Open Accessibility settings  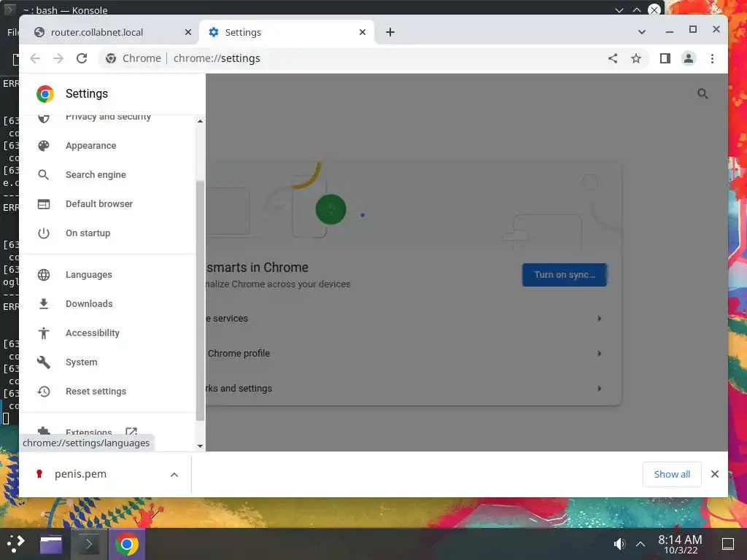(93, 332)
